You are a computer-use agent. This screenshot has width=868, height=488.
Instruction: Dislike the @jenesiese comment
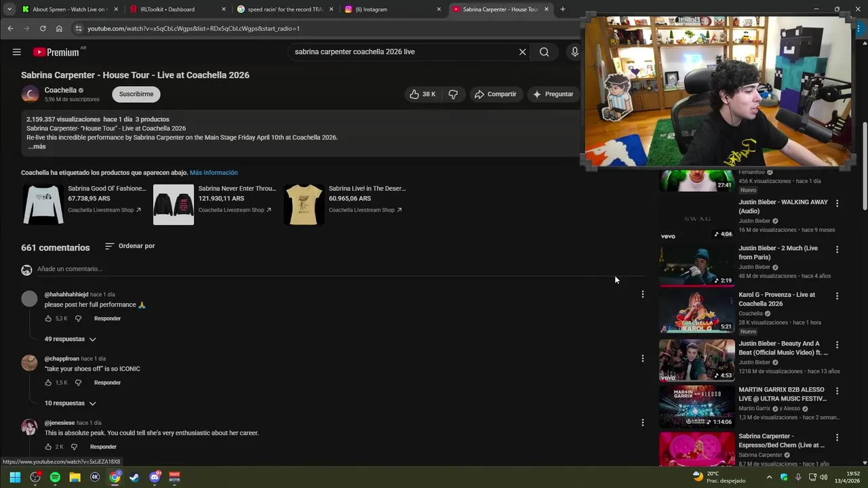(x=74, y=447)
